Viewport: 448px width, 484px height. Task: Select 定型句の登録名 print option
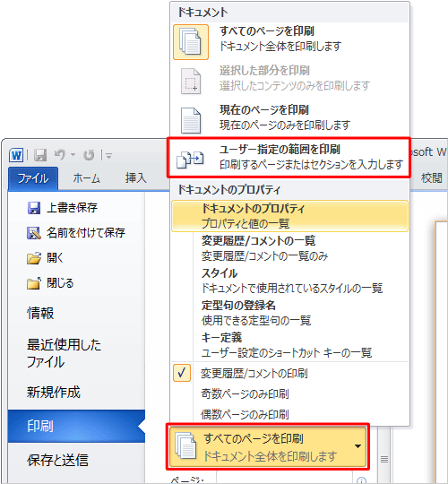point(290,313)
